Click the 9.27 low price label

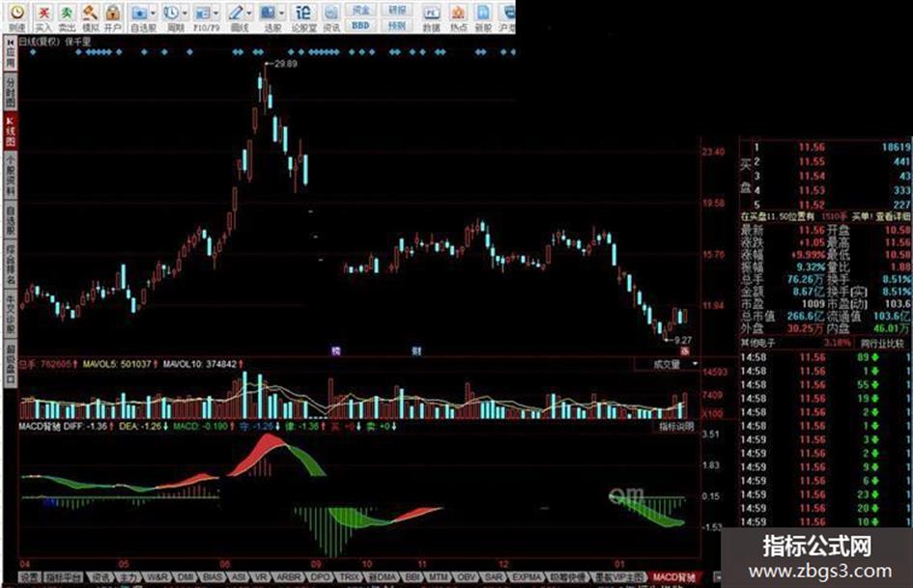(x=682, y=340)
